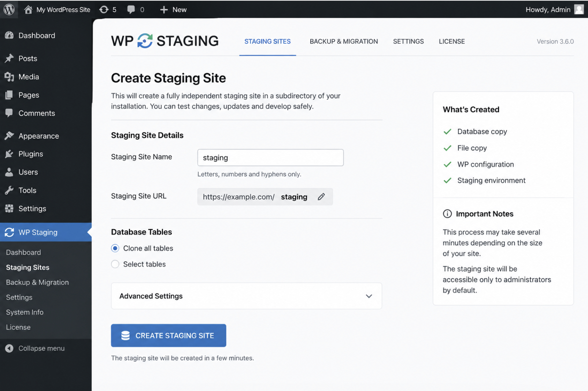Click Version 3.6.0 text
This screenshot has width=588, height=391.
pyautogui.click(x=555, y=41)
